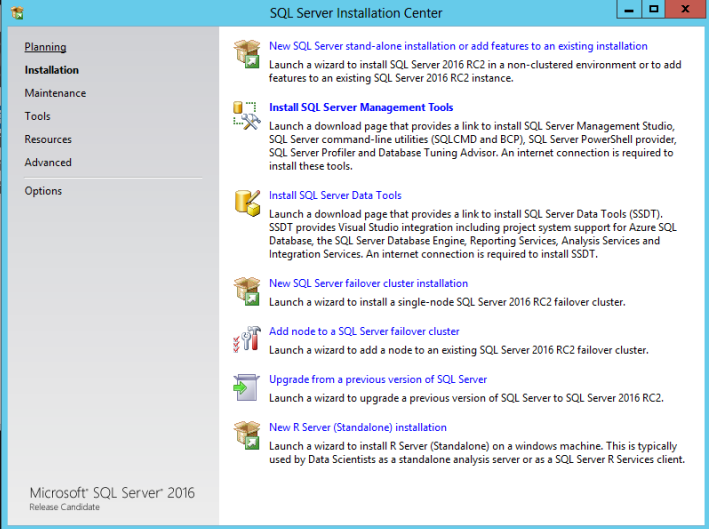Click the Management Tools wrench and hammer icon
The height and width of the screenshot is (529, 709).
(x=247, y=115)
